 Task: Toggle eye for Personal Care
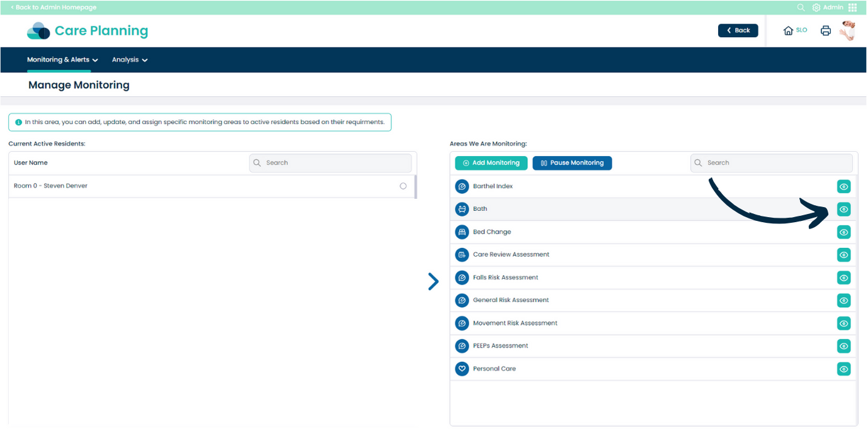coord(844,369)
